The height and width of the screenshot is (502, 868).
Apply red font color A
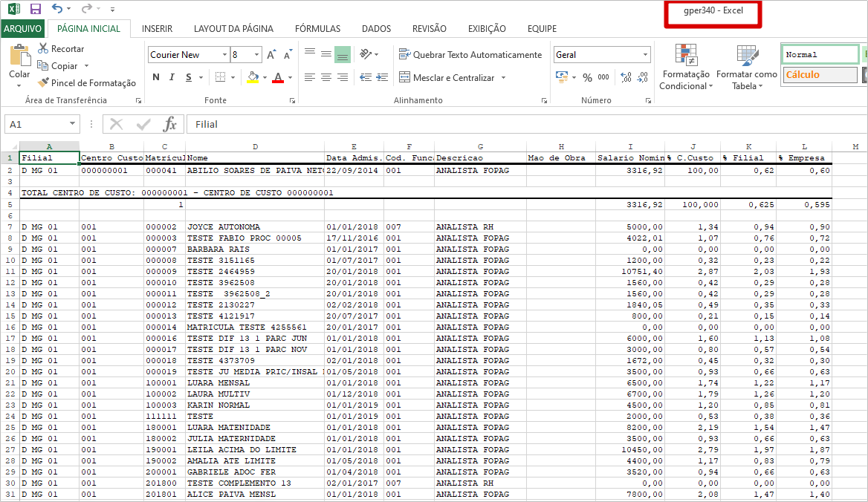coord(278,77)
